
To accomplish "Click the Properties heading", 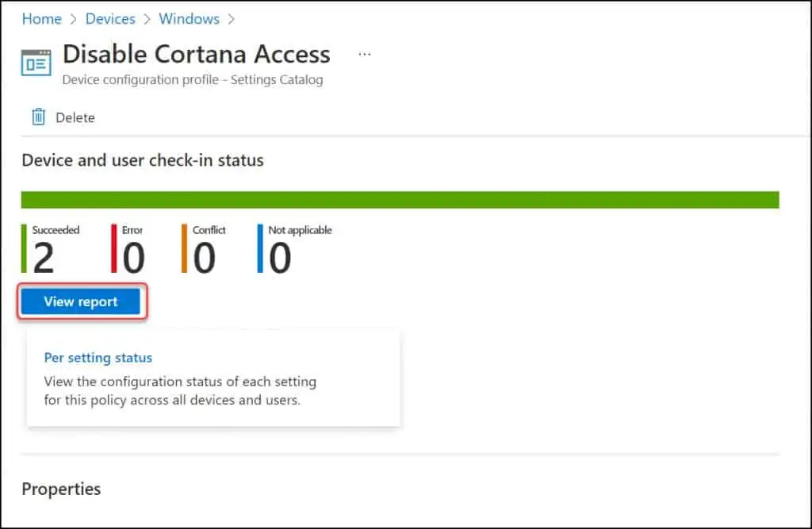I will [x=61, y=489].
